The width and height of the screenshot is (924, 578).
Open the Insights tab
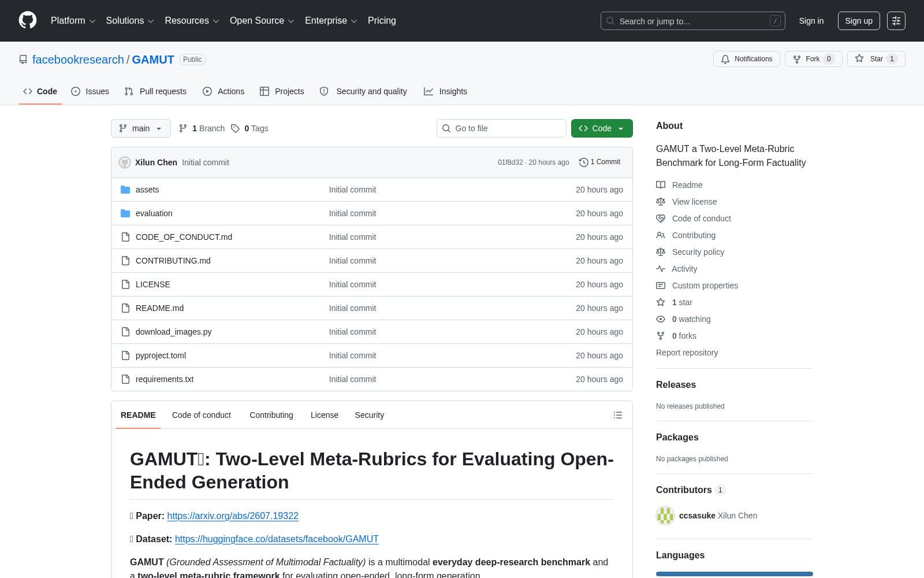445,91
